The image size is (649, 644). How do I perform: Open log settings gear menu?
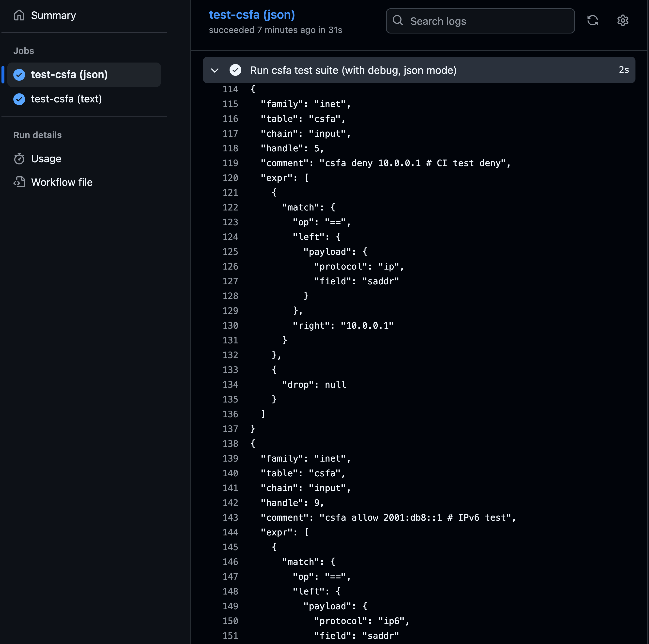pos(623,20)
